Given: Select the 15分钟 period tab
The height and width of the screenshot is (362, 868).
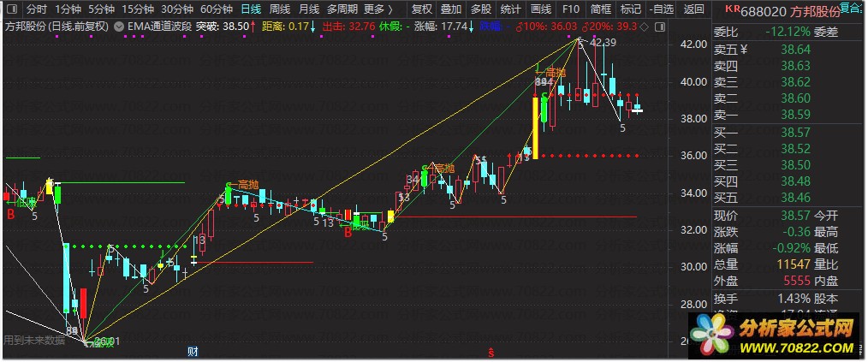Looking at the screenshot, I should pyautogui.click(x=138, y=9).
